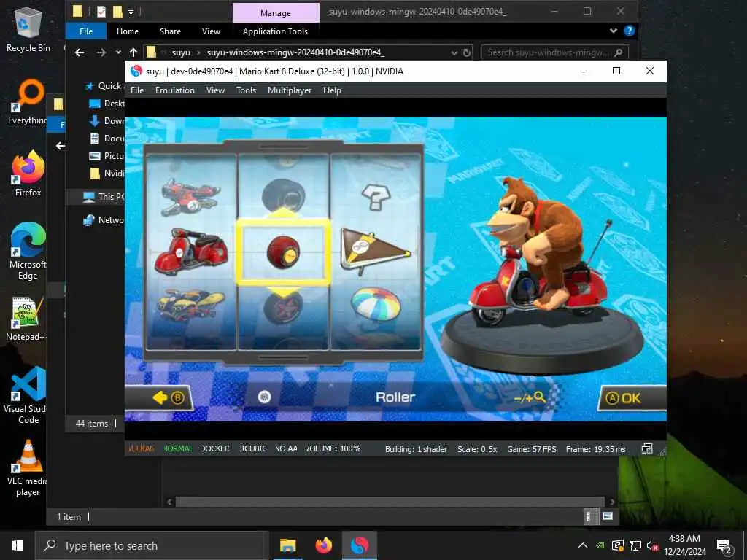Click VOLUME: 100% in status bar

coord(333,448)
